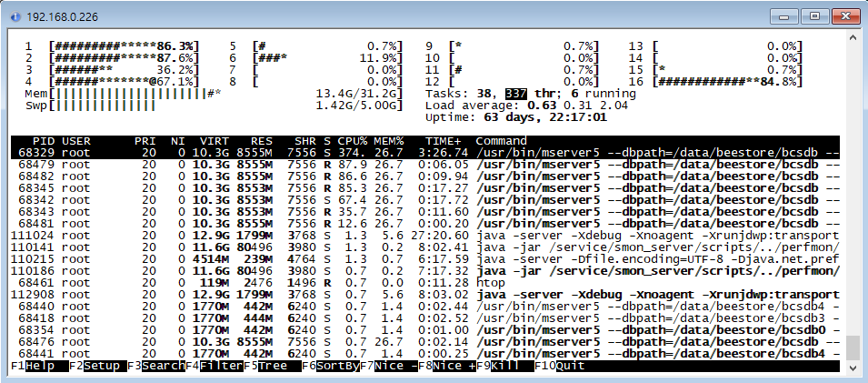Click the PRI column header
This screenshot has height=383, width=868.
tap(145, 141)
